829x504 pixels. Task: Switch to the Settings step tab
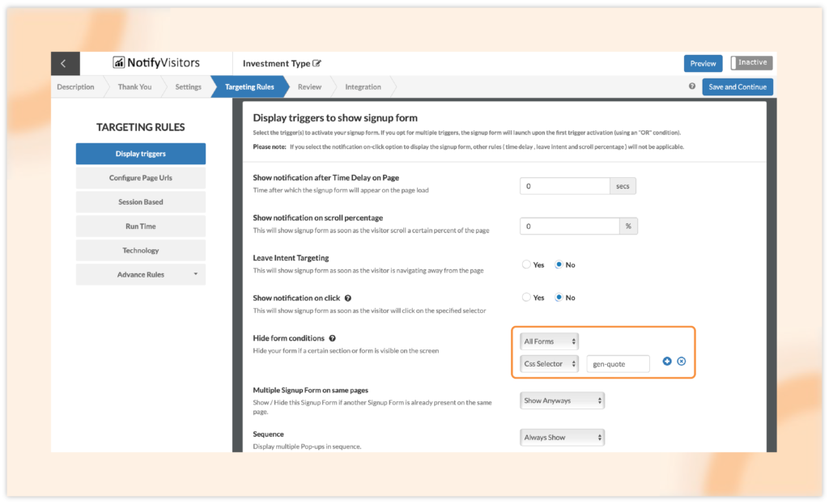point(188,87)
